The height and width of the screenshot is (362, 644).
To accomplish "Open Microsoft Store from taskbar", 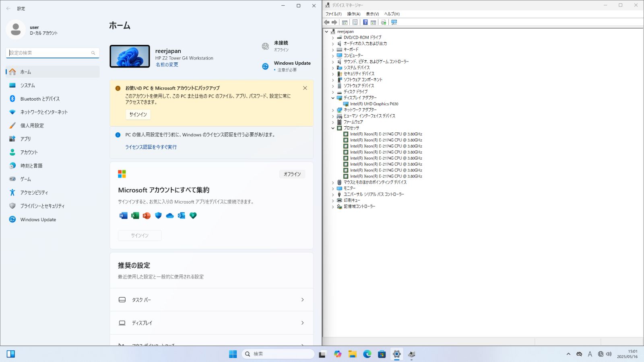I will (x=382, y=354).
